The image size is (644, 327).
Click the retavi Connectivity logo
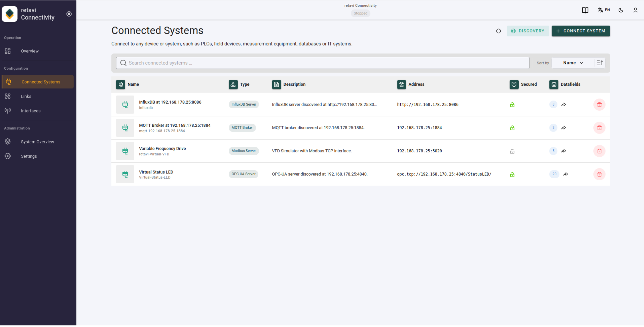coord(9,14)
